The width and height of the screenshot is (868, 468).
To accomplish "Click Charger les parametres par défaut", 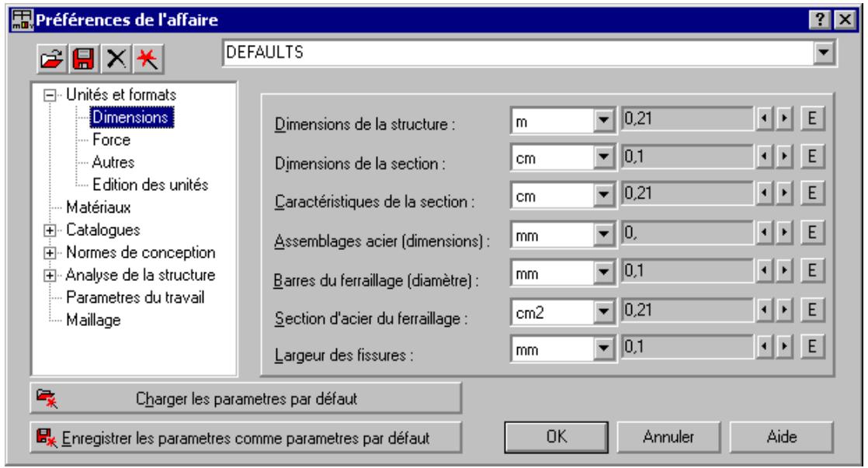I will [x=246, y=398].
